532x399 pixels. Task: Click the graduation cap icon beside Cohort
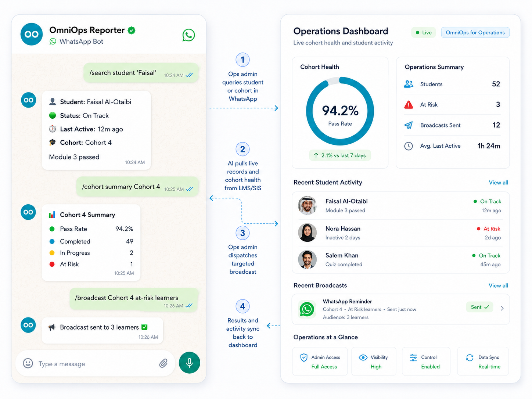pyautogui.click(x=53, y=142)
